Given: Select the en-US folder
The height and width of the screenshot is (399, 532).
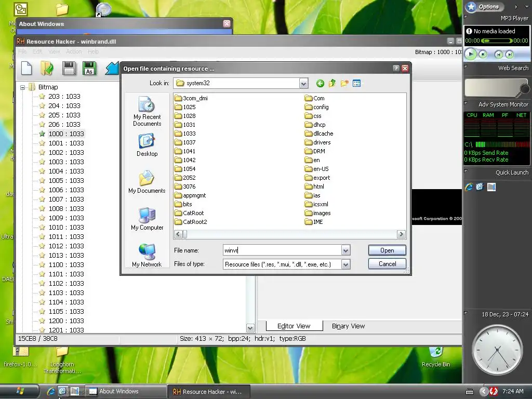Looking at the screenshot, I should (317, 169).
